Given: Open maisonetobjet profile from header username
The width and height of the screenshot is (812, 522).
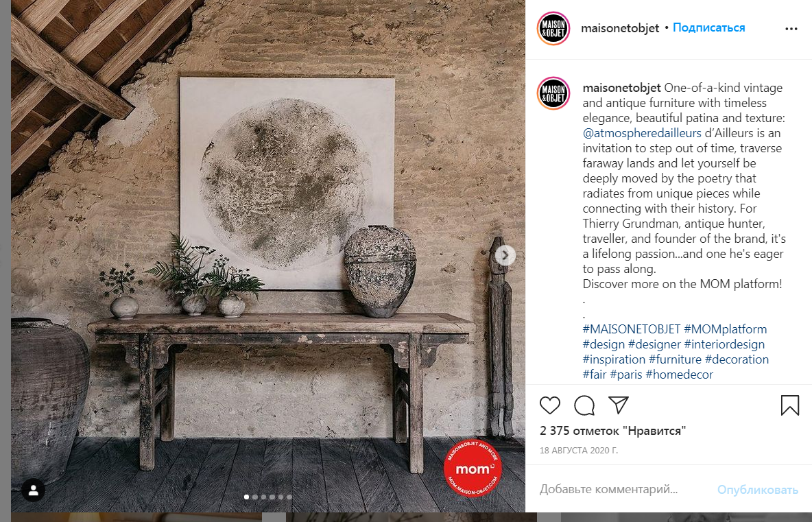Looking at the screenshot, I should (620, 28).
